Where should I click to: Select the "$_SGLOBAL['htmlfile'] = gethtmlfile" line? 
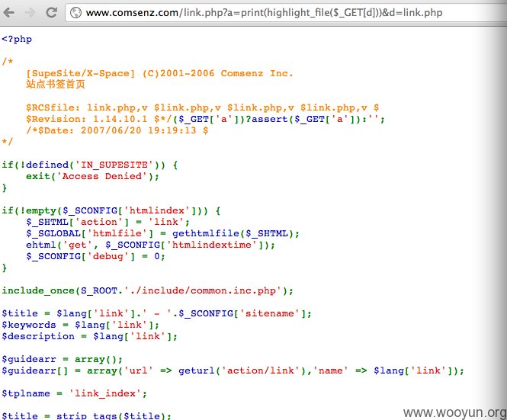coord(162,233)
